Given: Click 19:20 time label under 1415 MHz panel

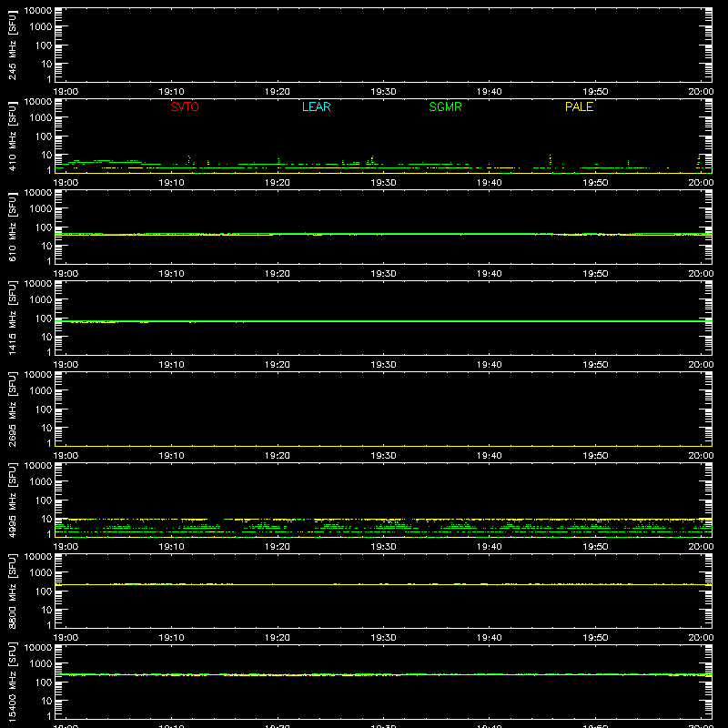Looking at the screenshot, I should pyautogui.click(x=278, y=365).
